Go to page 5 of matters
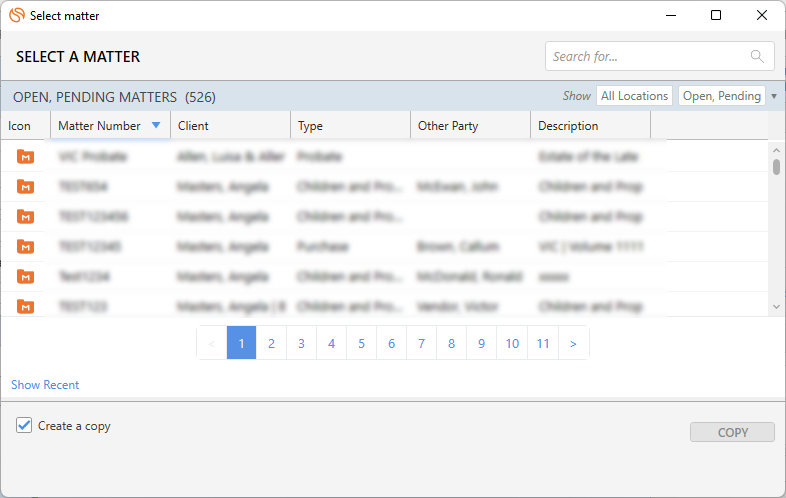 [361, 343]
